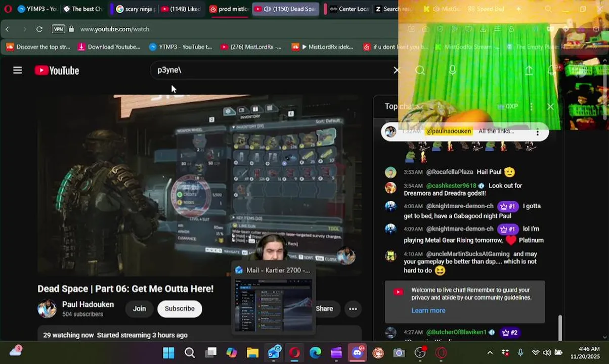Open Opera GX browser on the taskbar

pos(294,352)
